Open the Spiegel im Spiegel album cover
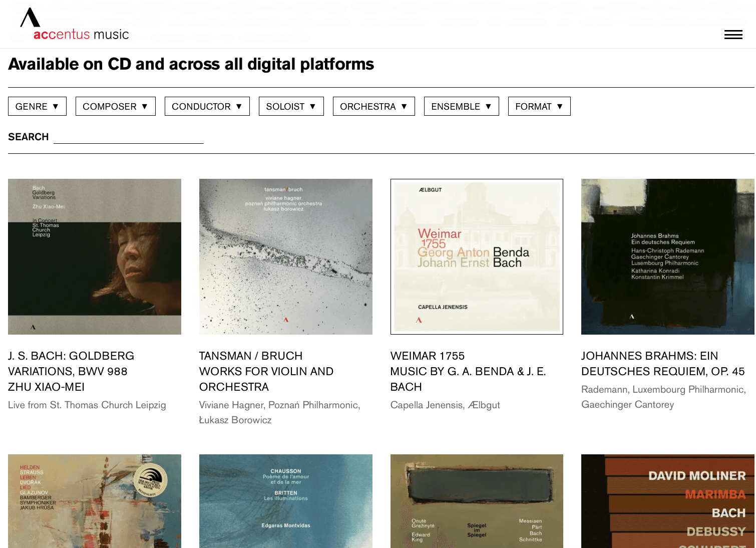 coord(477,501)
